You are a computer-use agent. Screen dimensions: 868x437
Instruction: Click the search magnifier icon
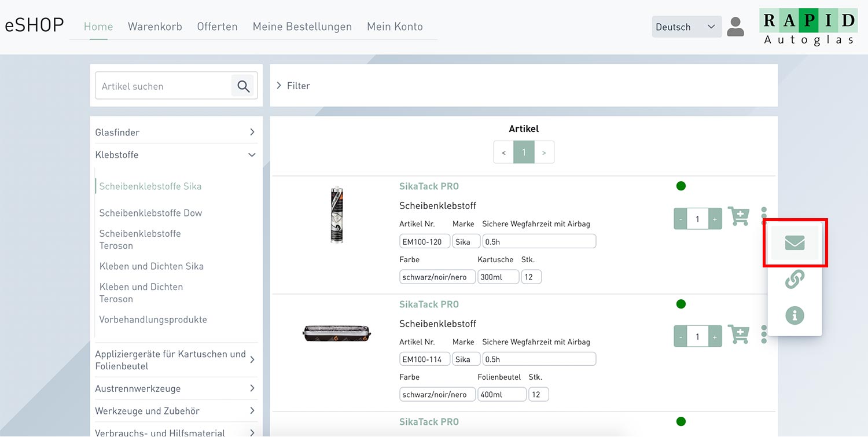244,86
